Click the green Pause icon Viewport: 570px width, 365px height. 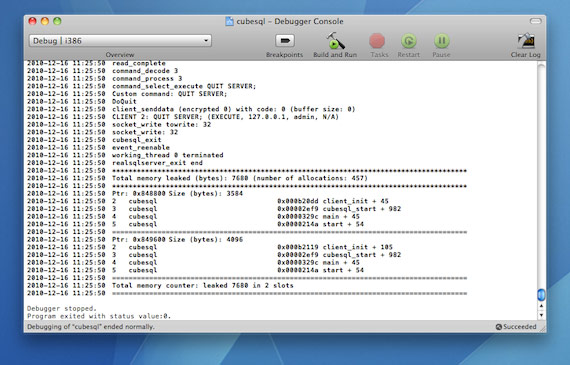442,41
